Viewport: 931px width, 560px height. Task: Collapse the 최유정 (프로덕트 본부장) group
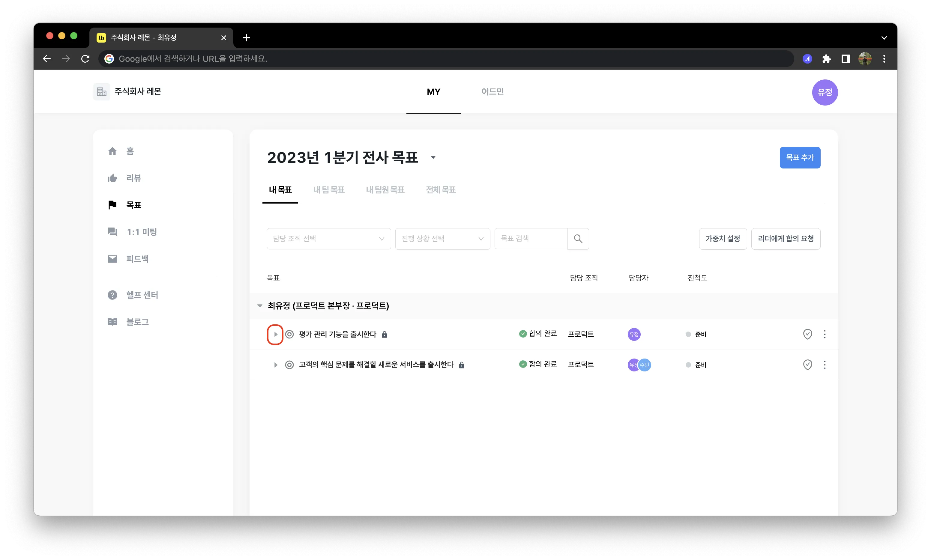pyautogui.click(x=260, y=306)
